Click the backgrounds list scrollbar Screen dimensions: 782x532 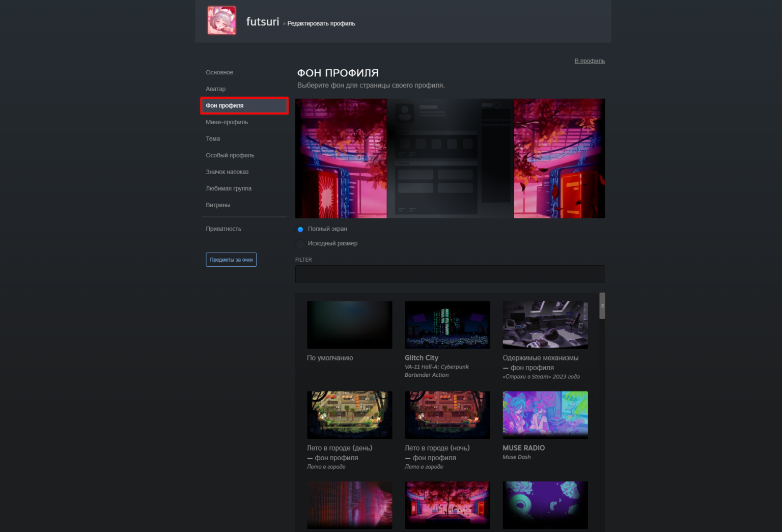[x=602, y=305]
